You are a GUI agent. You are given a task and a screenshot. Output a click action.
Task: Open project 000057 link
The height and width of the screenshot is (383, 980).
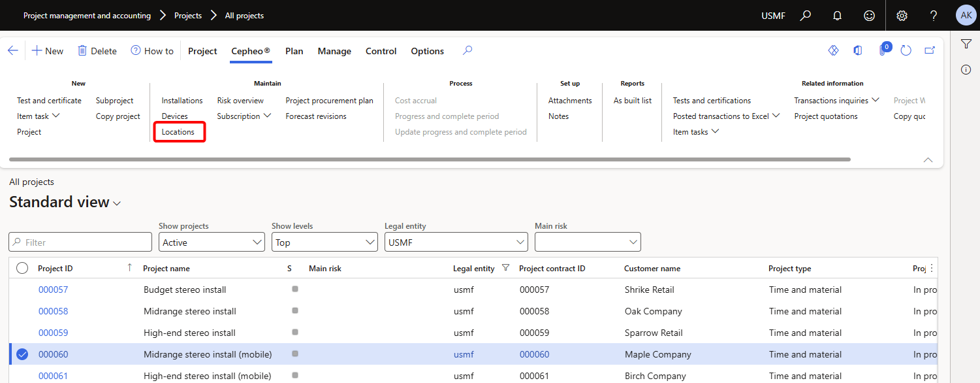coord(53,290)
